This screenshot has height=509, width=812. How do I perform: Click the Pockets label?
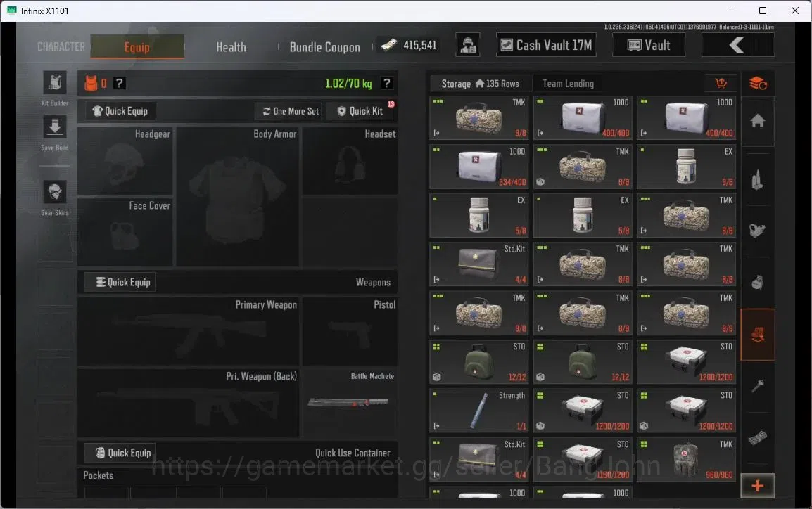(99, 475)
